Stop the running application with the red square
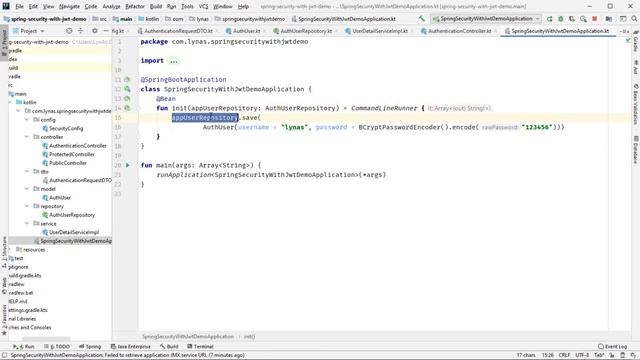 point(595,19)
